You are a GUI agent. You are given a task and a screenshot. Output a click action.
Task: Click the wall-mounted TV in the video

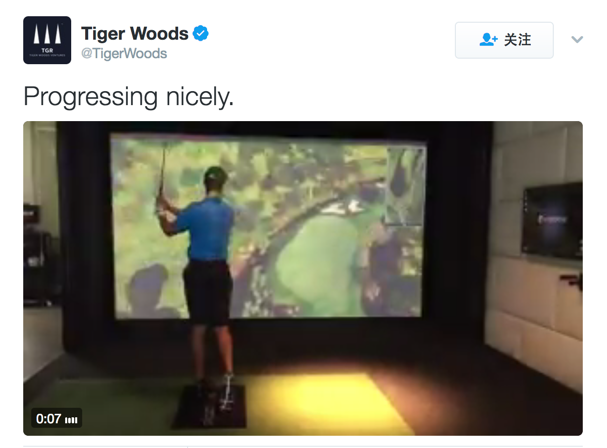point(552,221)
